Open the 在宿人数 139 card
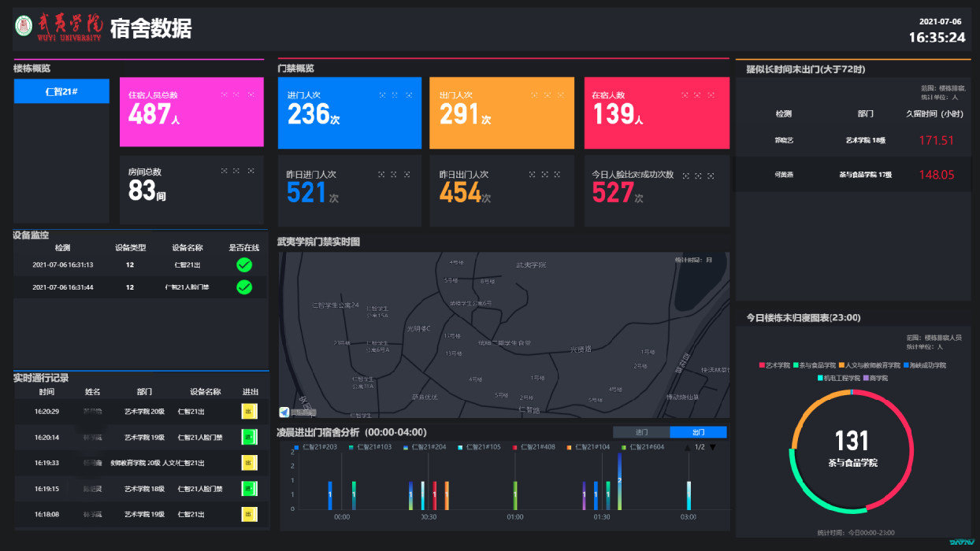 pos(656,113)
